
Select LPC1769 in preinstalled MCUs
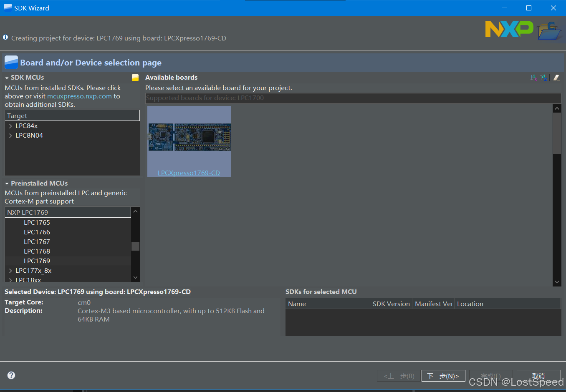click(37, 261)
